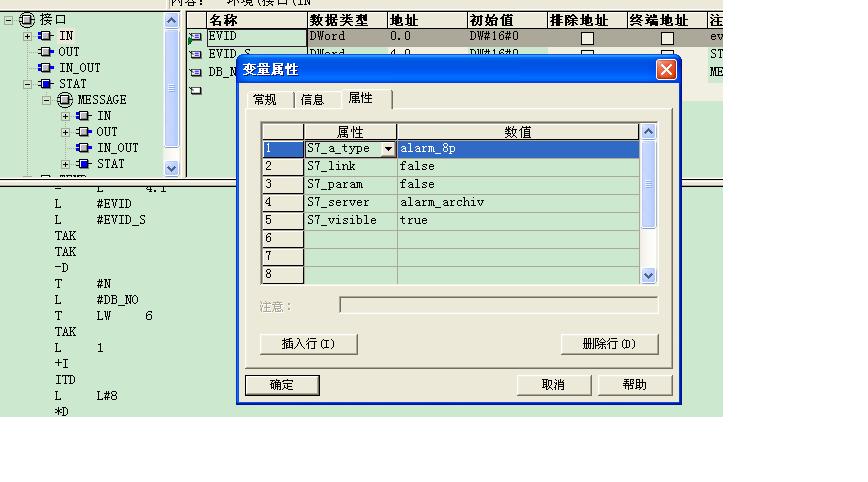The width and height of the screenshot is (868, 482).
Task: Switch to the 常规 tab
Action: (265, 100)
